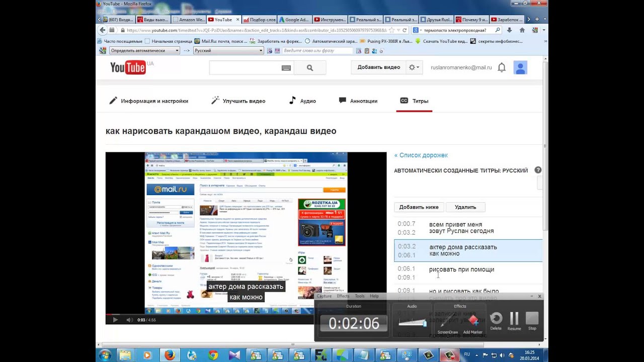Open recorder Capture menu
Image resolution: width=644 pixels, height=362 pixels.
tap(324, 296)
